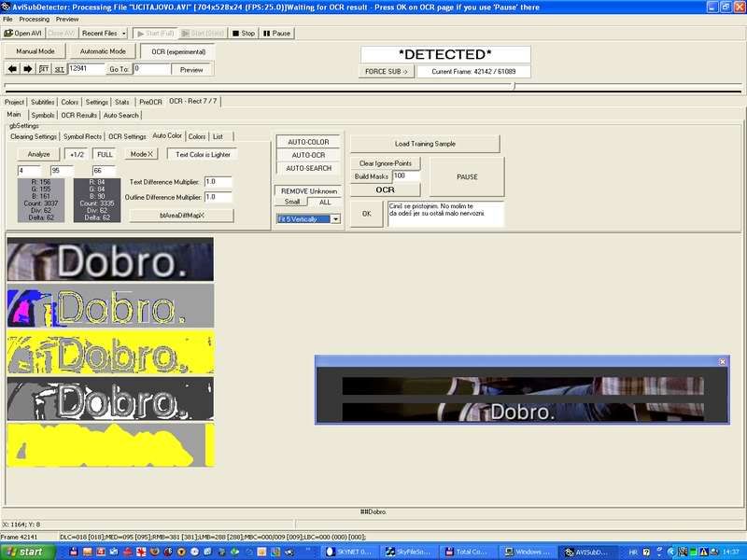Toggle the AUTO-COLOR option

point(310,142)
